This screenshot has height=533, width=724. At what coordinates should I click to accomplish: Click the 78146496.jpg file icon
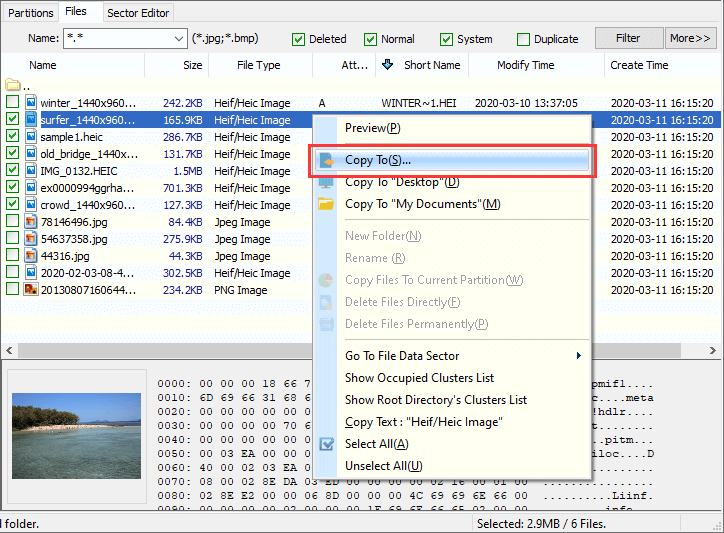30,222
